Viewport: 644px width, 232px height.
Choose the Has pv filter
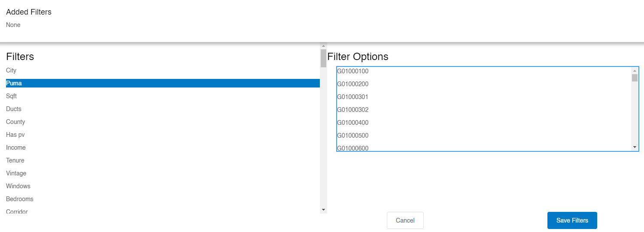click(15, 135)
